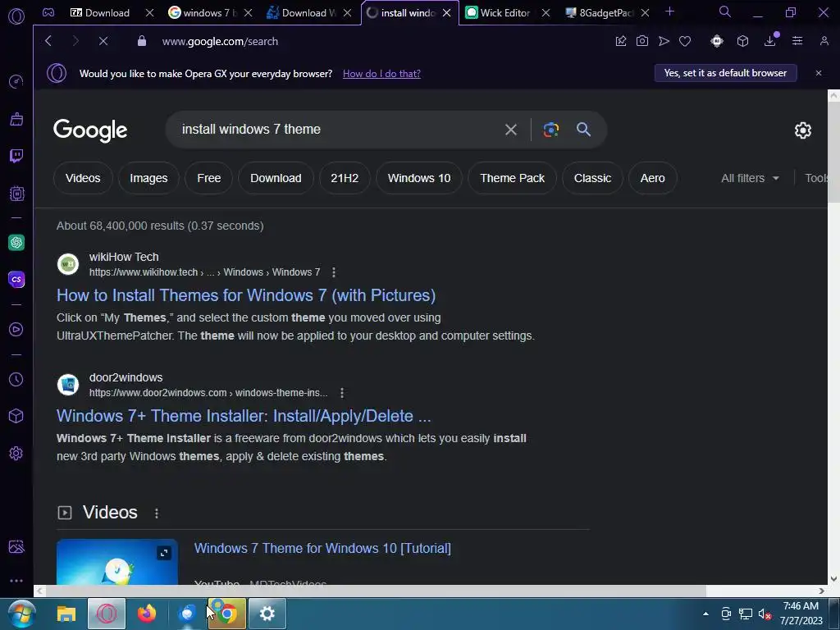Open the send/flow arrow toolbar icon

tap(664, 41)
